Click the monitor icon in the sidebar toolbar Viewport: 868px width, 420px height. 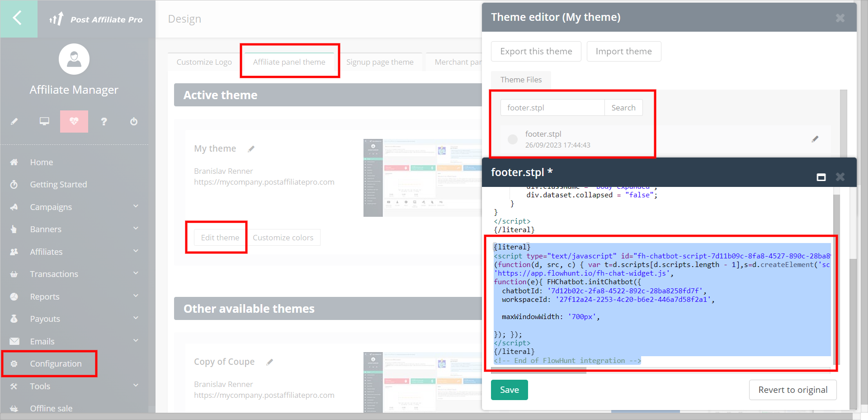44,121
